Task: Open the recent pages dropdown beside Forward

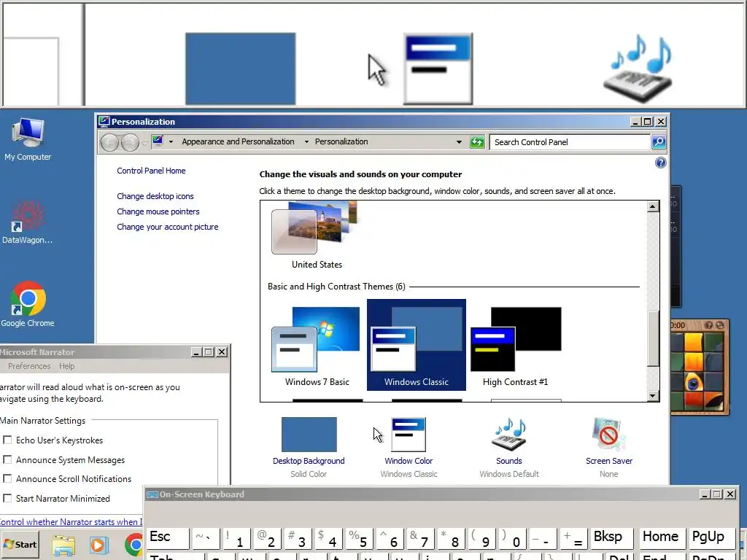Action: [x=144, y=142]
